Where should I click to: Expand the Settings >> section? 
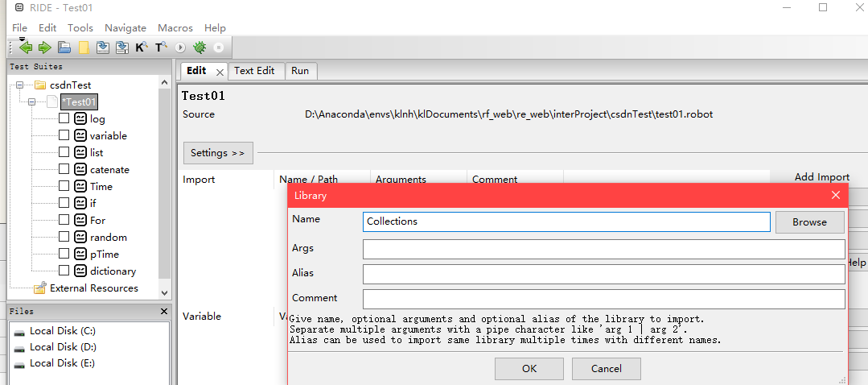218,153
